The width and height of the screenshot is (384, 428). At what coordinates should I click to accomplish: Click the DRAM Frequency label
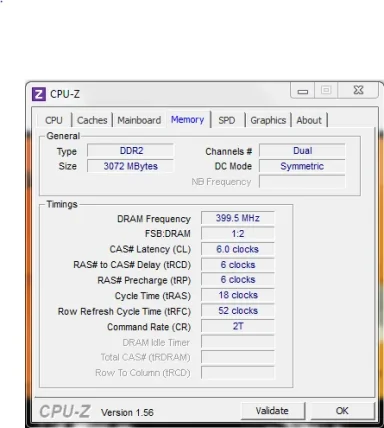point(154,219)
